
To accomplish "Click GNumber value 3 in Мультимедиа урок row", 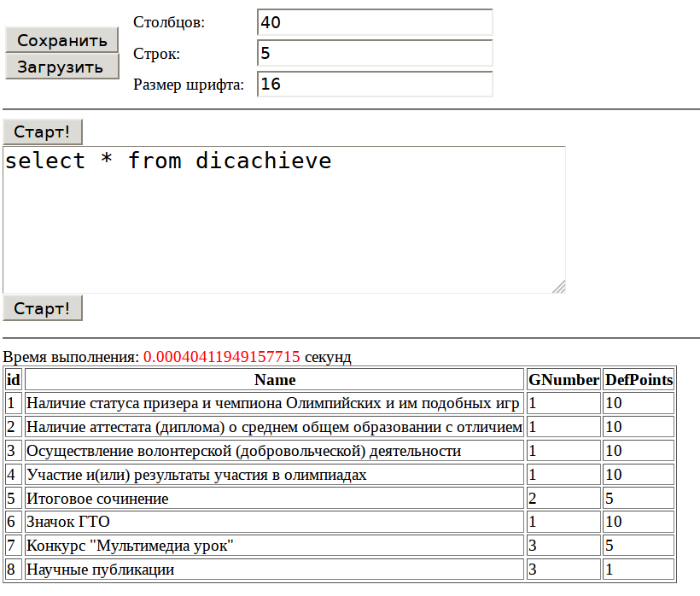I will (x=563, y=546).
